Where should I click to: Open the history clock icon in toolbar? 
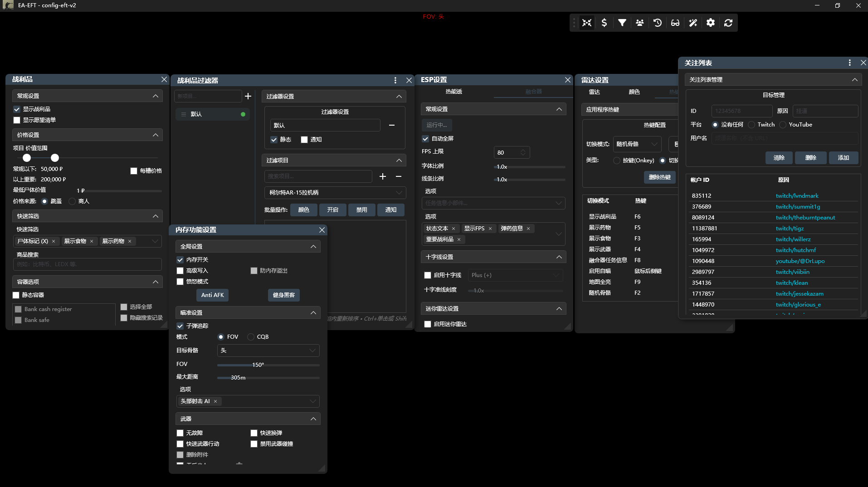coord(658,23)
